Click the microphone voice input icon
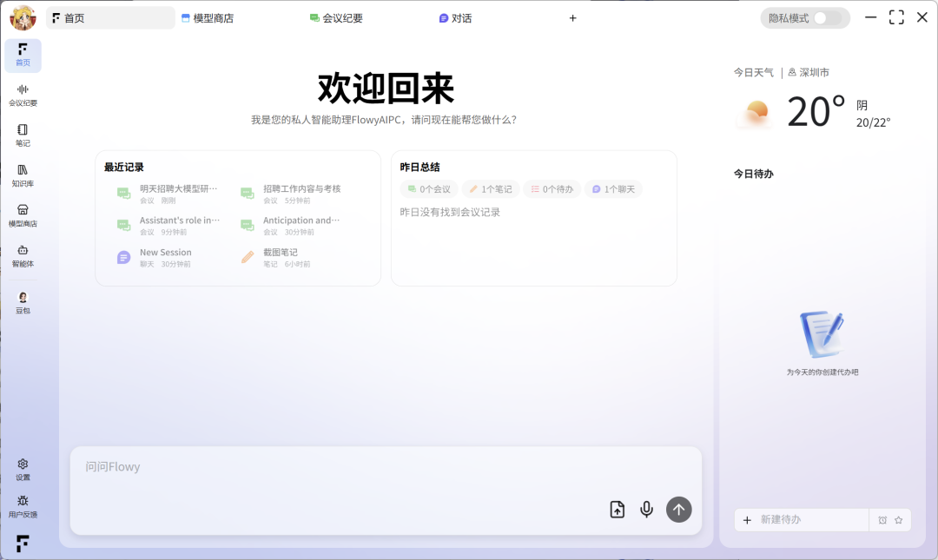The height and width of the screenshot is (560, 938). (646, 510)
